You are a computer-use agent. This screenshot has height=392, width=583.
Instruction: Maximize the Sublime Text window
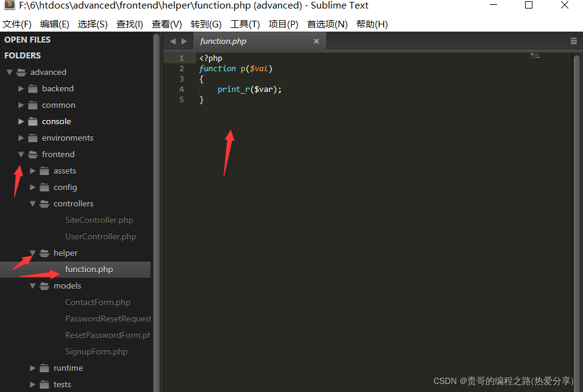[x=529, y=5]
